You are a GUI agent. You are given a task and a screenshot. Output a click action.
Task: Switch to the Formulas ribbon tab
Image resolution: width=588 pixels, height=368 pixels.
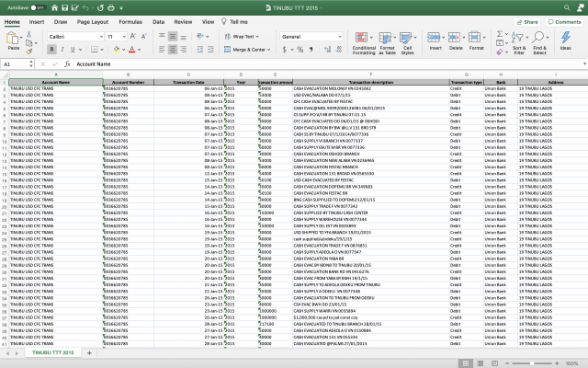pyautogui.click(x=130, y=20)
